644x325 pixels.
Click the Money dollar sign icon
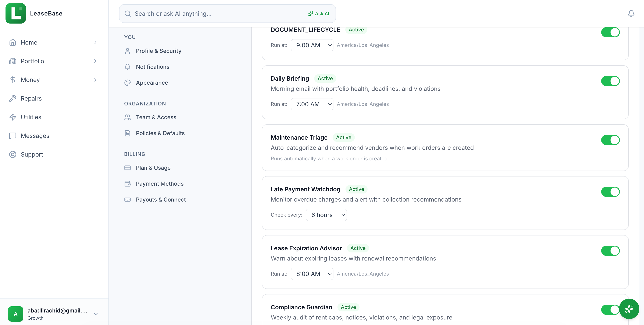point(12,80)
